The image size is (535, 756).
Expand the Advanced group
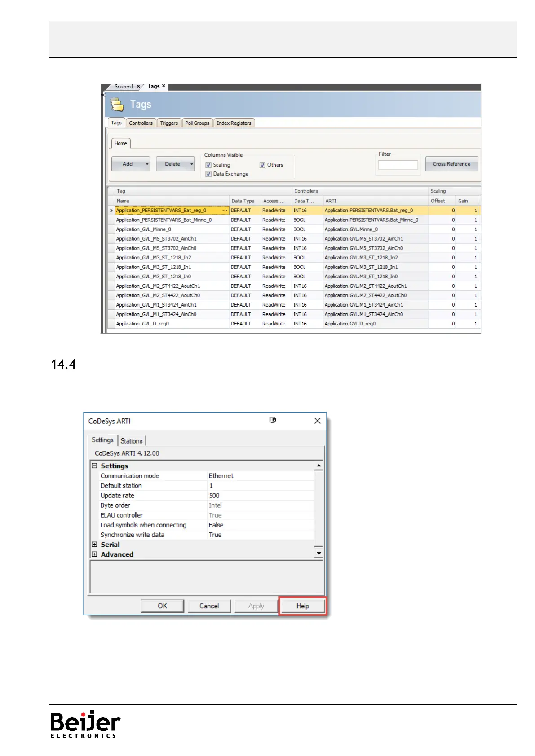tap(94, 554)
